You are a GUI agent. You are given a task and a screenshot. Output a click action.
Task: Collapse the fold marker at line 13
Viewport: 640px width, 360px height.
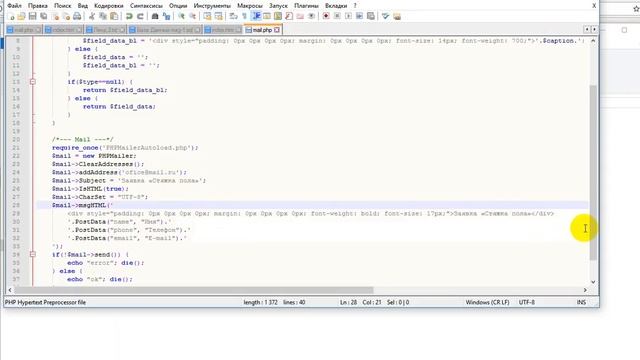pos(33,82)
